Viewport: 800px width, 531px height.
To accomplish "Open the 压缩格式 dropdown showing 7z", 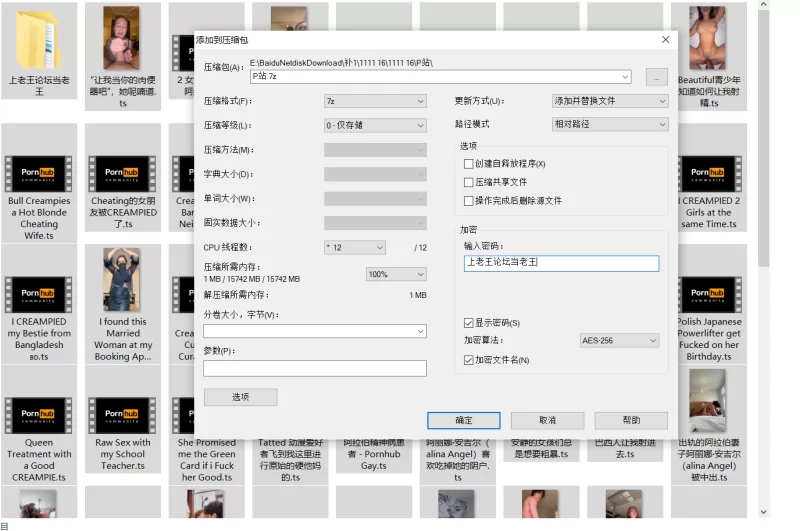I will (375, 101).
